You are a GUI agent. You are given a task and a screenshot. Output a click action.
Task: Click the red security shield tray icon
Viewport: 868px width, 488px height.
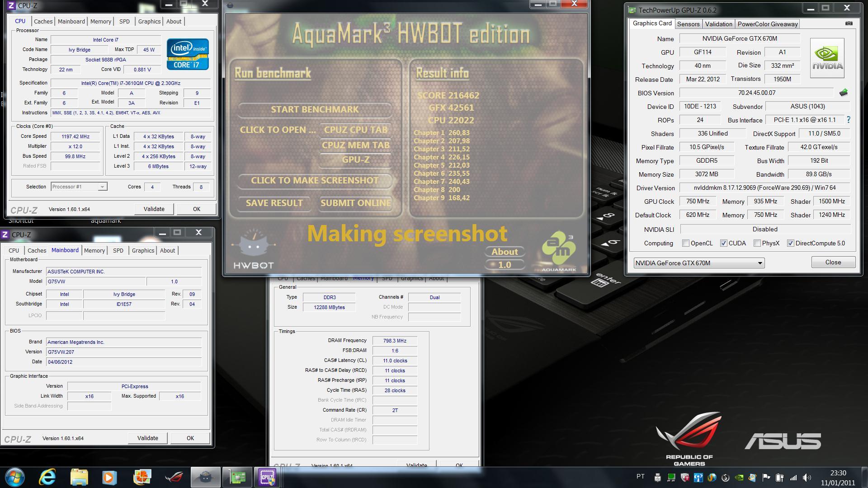[x=685, y=477]
